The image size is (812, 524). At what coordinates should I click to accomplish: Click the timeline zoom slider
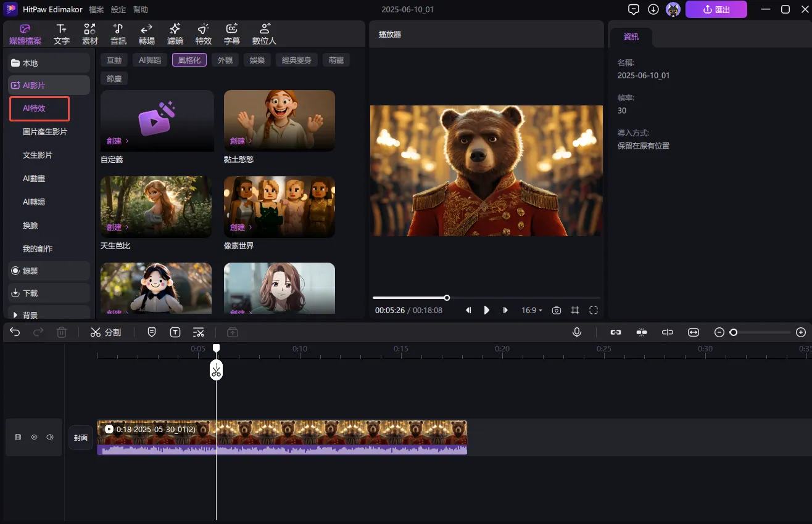[760, 332]
